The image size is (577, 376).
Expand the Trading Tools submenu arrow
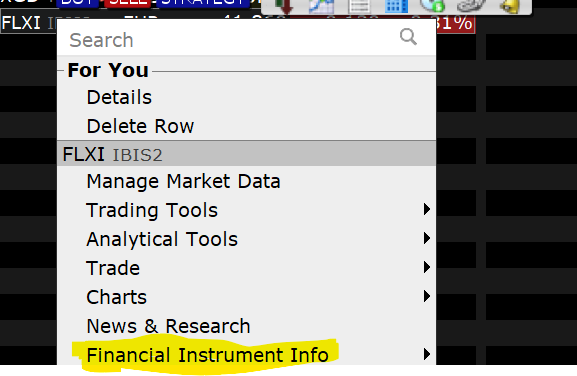[x=426, y=209]
